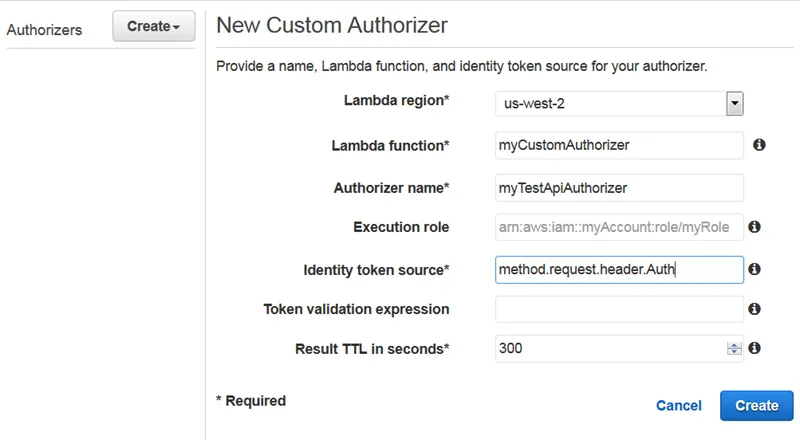Focus the Identity token source field
Screen dimensions: 800x440
point(619,269)
